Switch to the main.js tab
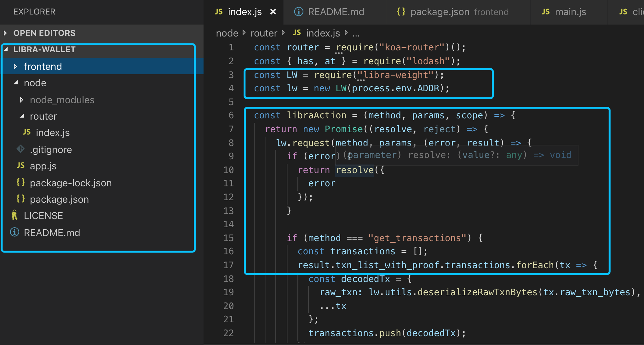Screen dimensions: 644x345 click(570, 12)
